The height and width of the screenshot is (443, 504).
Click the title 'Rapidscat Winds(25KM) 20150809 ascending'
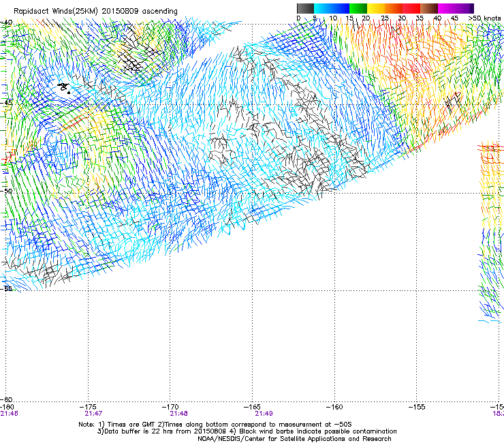[x=95, y=12]
